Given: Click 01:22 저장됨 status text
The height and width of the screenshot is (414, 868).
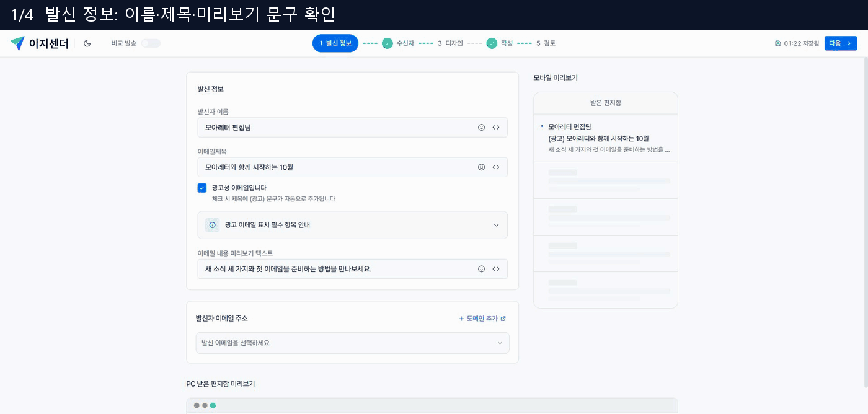Looking at the screenshot, I should pos(801,43).
